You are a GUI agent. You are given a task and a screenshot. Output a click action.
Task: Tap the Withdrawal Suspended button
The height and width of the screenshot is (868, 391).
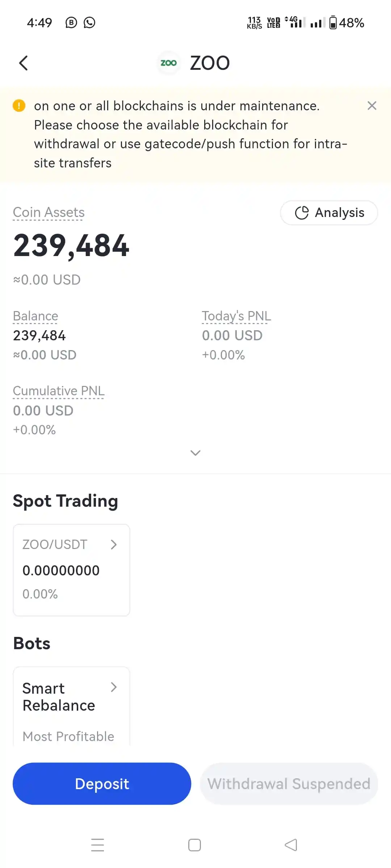289,784
